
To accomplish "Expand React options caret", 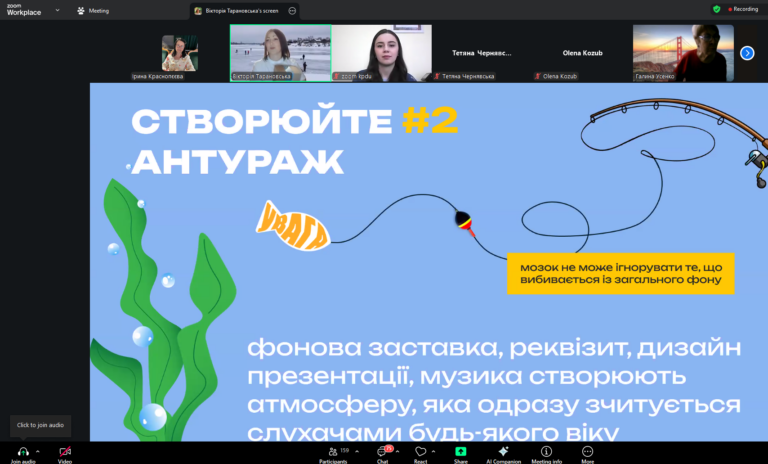I will coord(433,451).
